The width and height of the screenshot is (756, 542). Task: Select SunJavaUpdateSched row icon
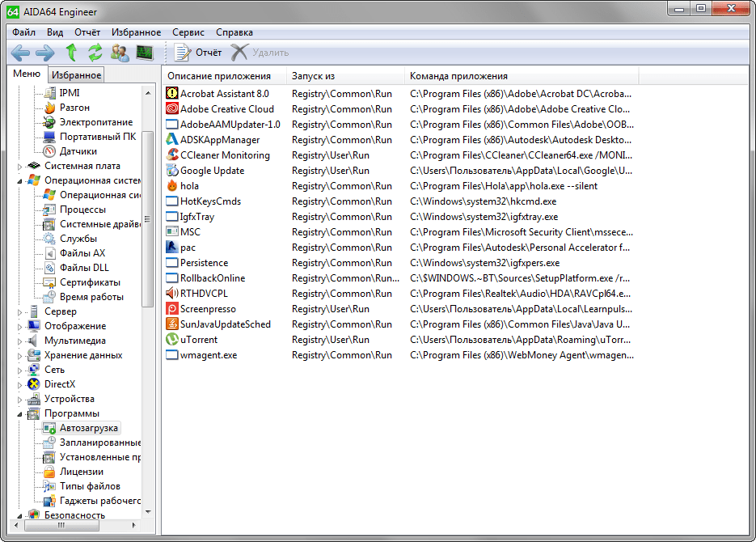click(x=172, y=324)
